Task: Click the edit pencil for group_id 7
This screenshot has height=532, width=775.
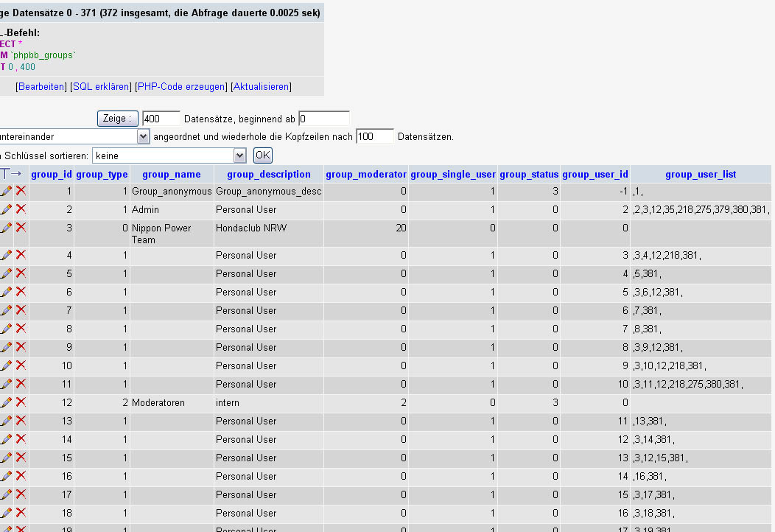Action: (x=6, y=310)
